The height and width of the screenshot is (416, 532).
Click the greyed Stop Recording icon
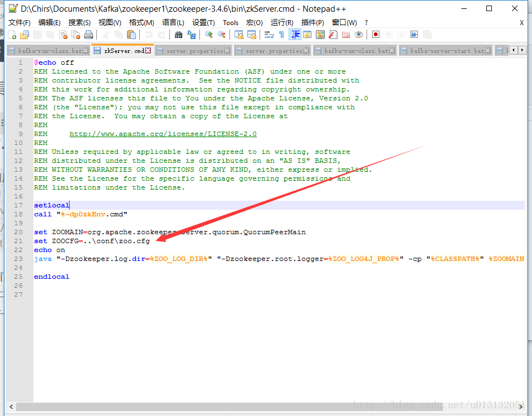click(388, 35)
